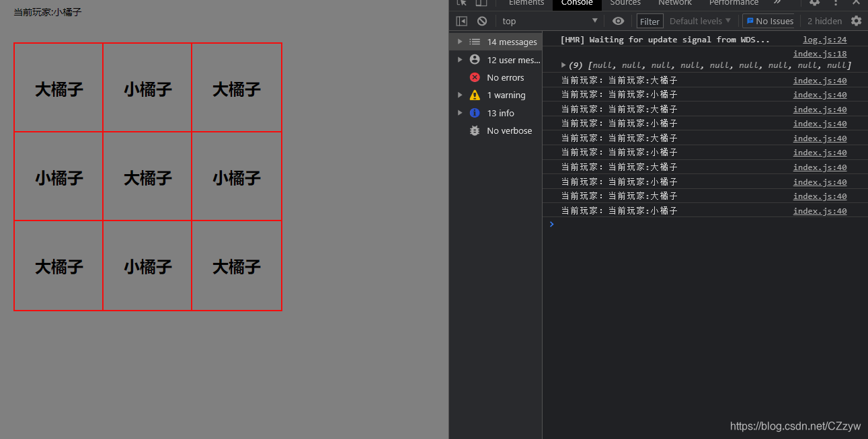868x439 pixels.
Task: Select the No verbose bug icon
Action: [x=475, y=130]
